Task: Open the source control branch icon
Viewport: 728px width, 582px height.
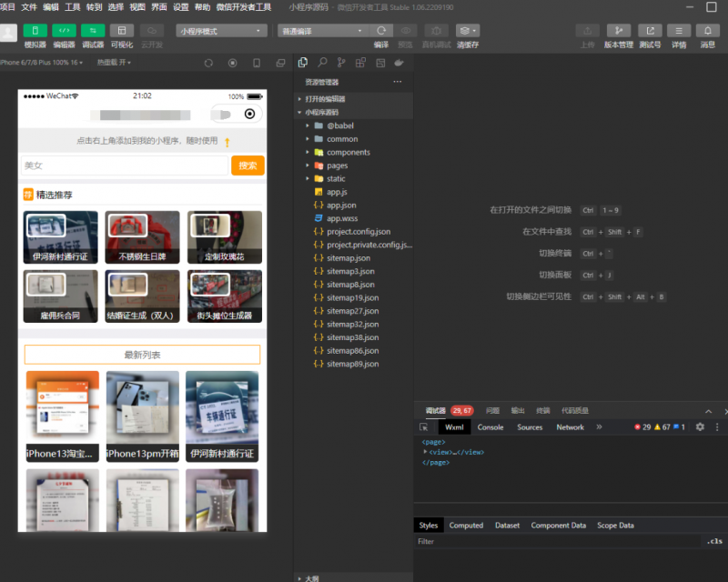Action: (341, 63)
